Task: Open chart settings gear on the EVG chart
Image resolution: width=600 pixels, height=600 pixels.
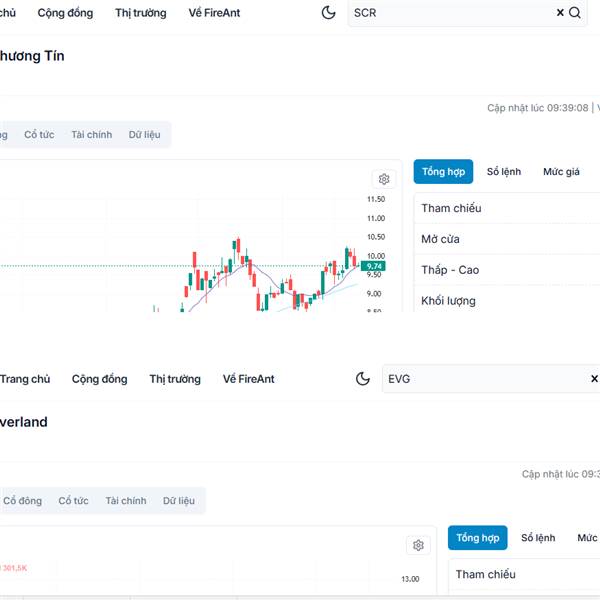Action: coord(418,545)
